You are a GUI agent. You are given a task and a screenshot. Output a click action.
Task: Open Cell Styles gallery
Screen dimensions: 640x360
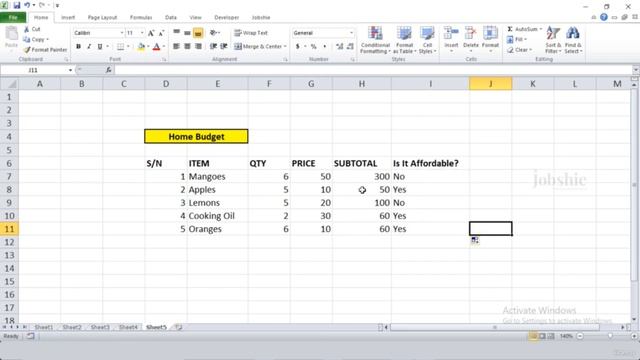[427, 40]
